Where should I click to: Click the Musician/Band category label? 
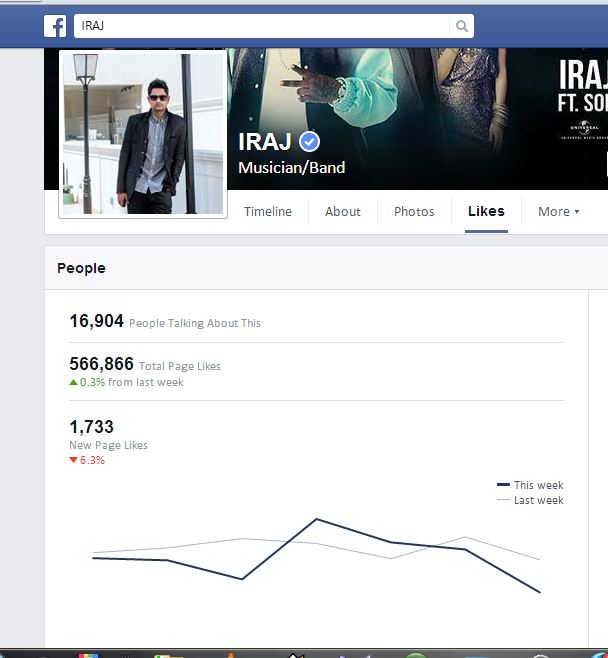(x=292, y=168)
